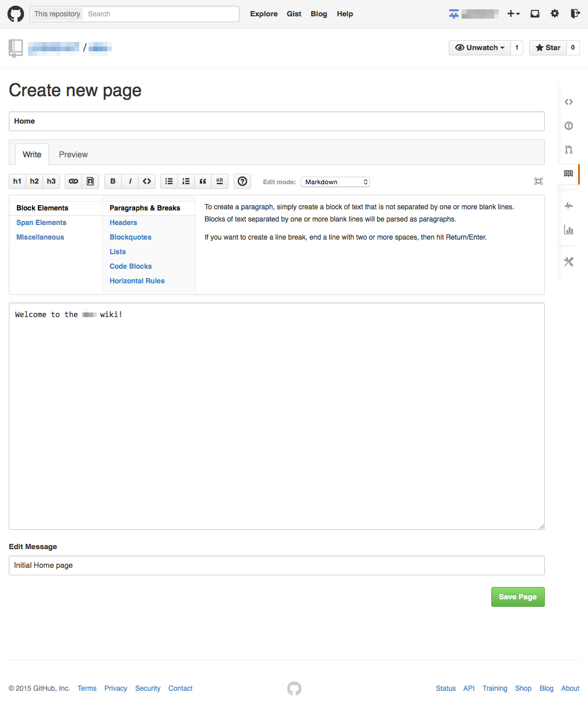Screen dimensions: 588x717
Task: Switch to the Preview tab
Action: [x=73, y=154]
